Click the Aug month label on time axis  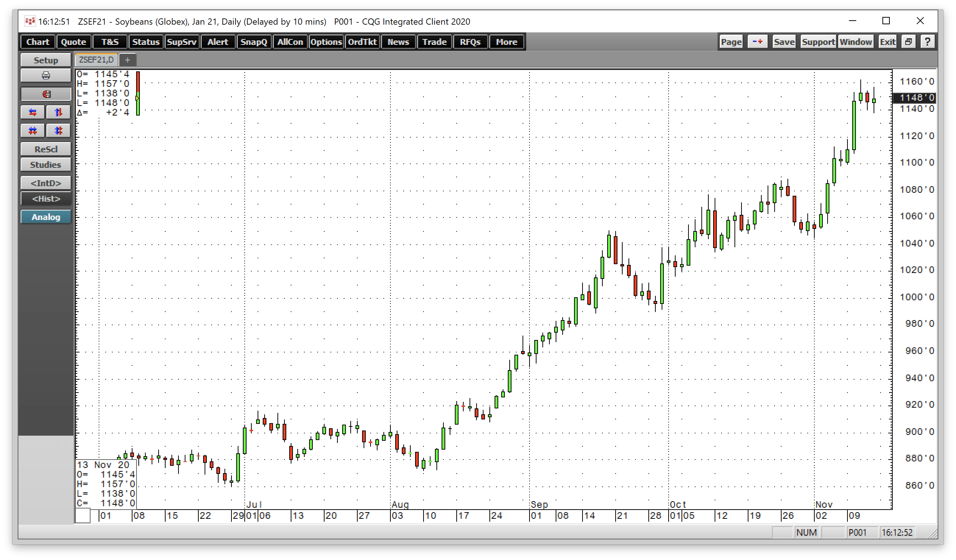click(400, 504)
